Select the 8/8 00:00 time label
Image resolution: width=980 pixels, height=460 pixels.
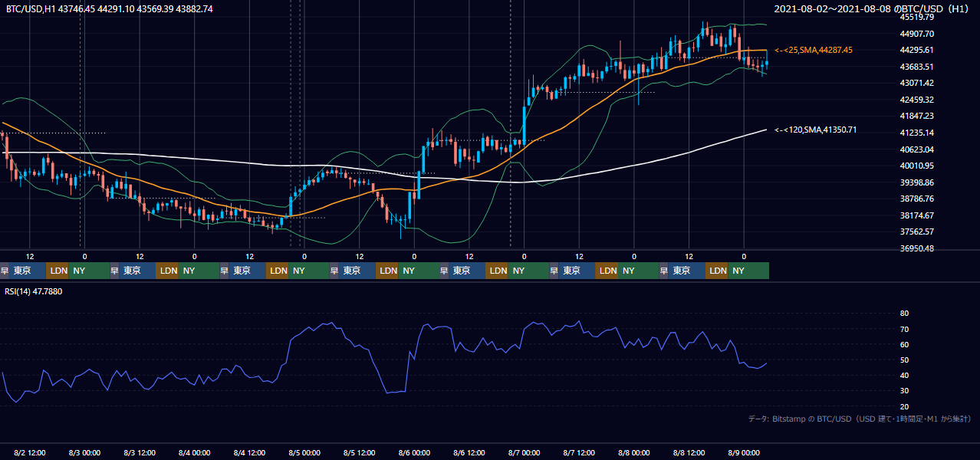pos(634,453)
